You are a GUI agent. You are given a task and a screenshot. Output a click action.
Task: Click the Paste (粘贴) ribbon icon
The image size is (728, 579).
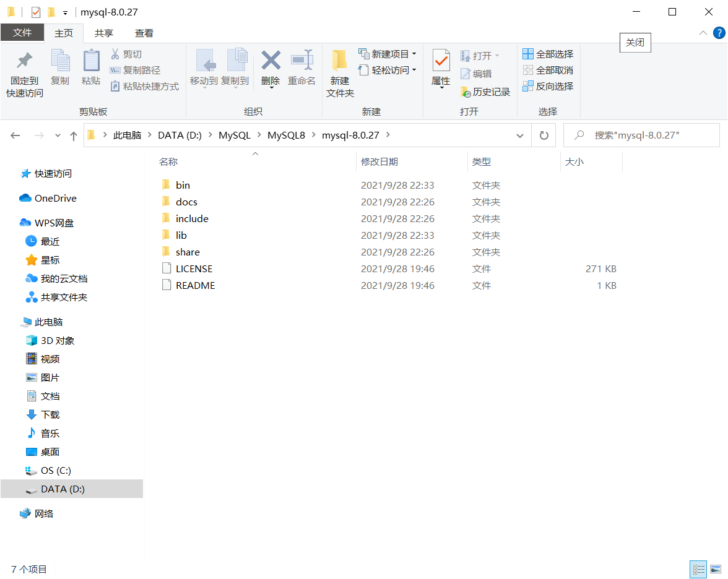tap(91, 68)
